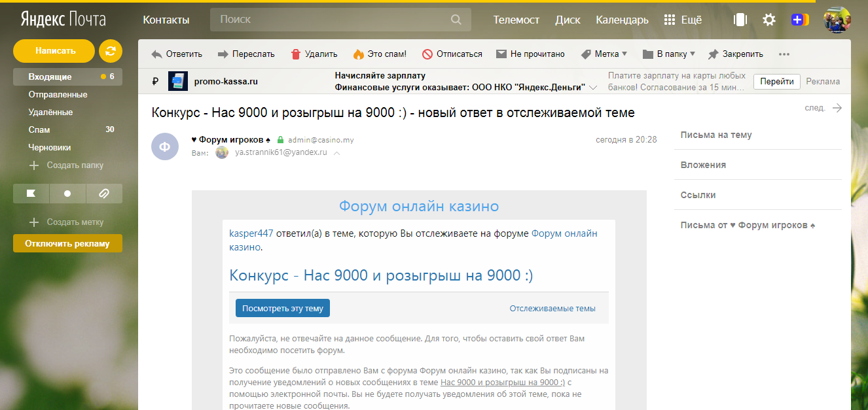Viewport: 868px width, 410px height.
Task: Pin message with Закрепить
Action: click(736, 54)
